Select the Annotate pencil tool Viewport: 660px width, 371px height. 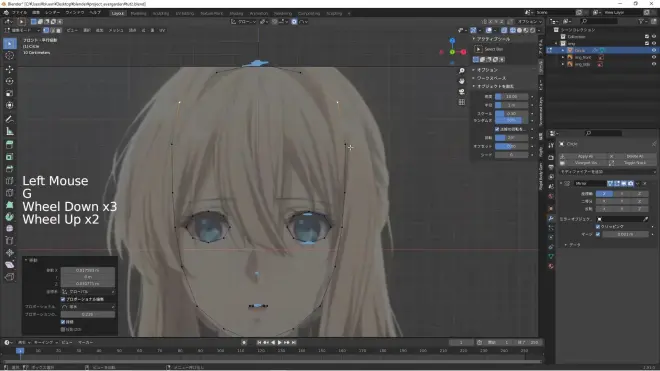10,119
